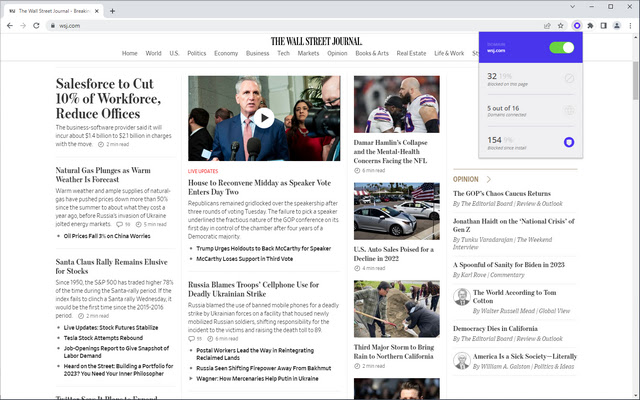This screenshot has height=400, width=640.
Task: Click the browser forward arrow
Action: pyautogui.click(x=23, y=26)
